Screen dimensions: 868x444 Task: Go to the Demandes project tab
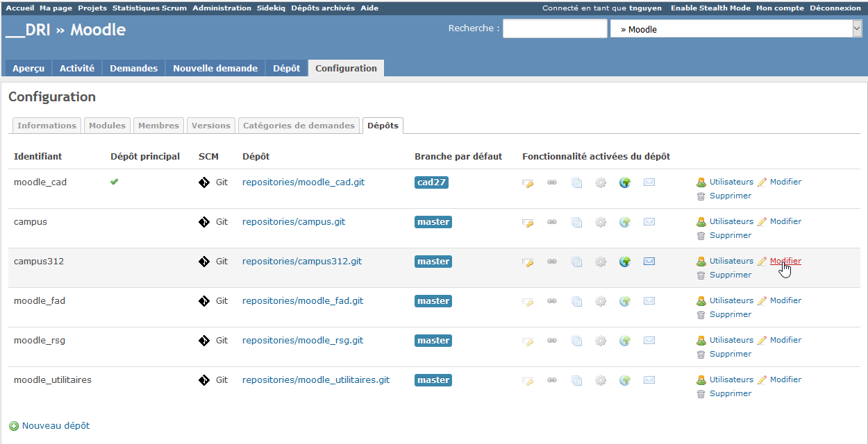[x=134, y=68]
